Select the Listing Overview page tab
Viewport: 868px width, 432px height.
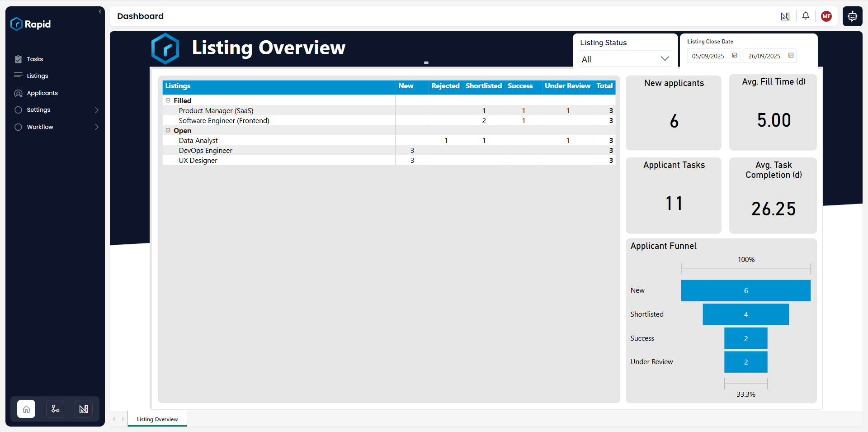pyautogui.click(x=157, y=419)
